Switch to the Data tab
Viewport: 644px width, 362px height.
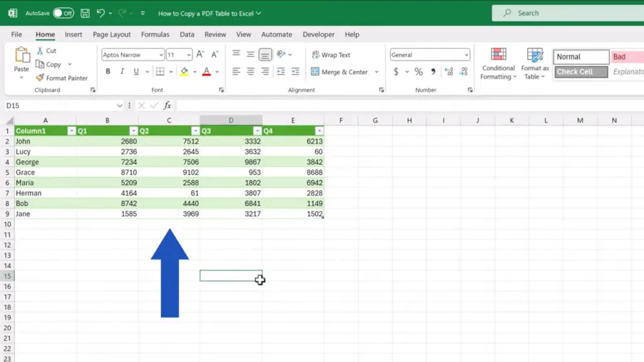click(187, 35)
